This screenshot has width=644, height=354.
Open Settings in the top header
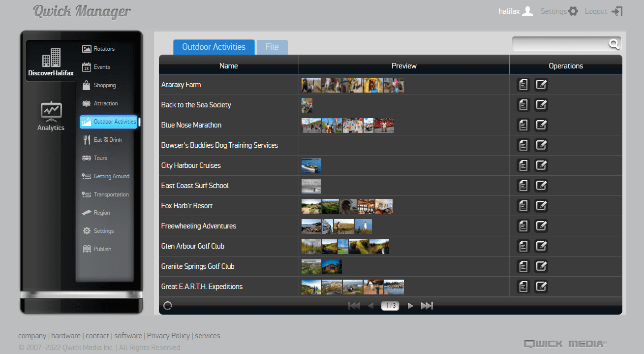559,11
